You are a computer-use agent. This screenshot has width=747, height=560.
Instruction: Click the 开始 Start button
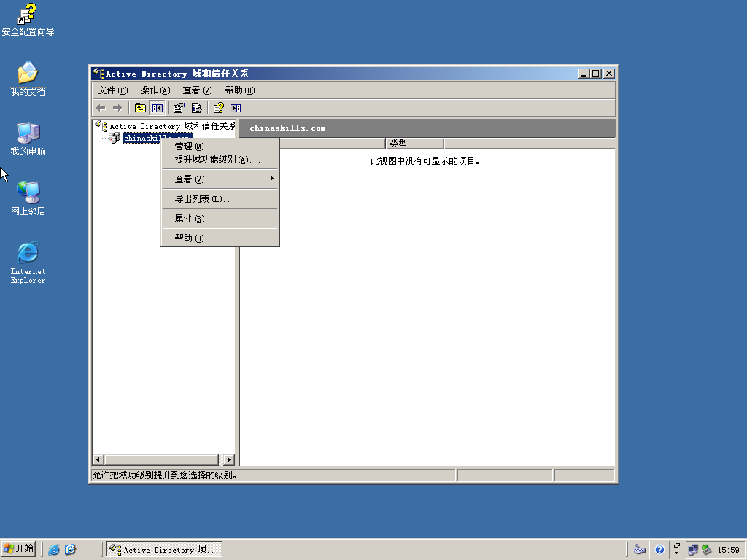[19, 549]
